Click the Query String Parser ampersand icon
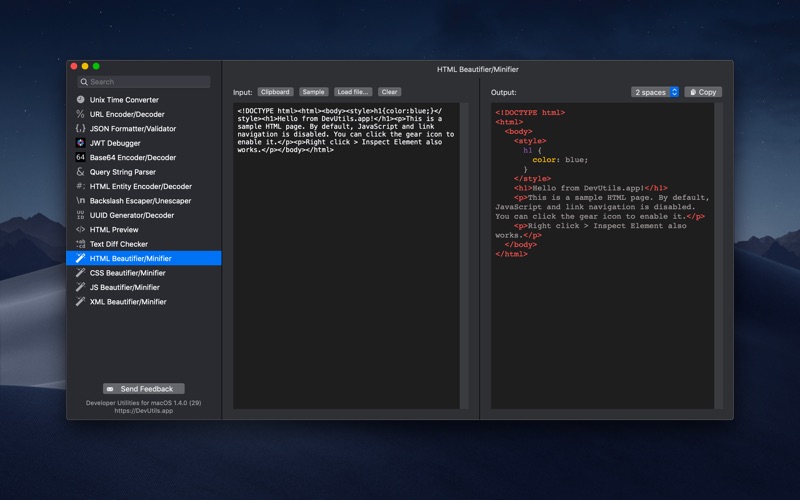 click(80, 172)
